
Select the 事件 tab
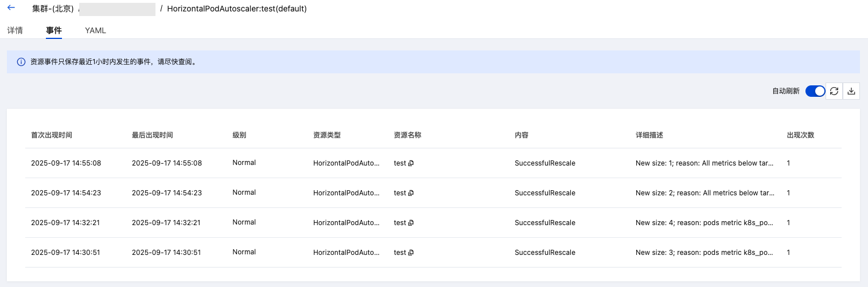54,30
